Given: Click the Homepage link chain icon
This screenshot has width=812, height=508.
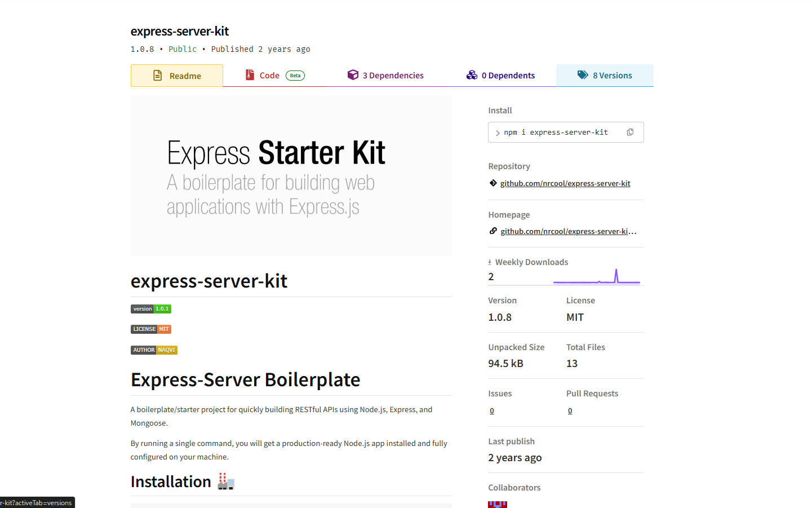Looking at the screenshot, I should coord(493,231).
